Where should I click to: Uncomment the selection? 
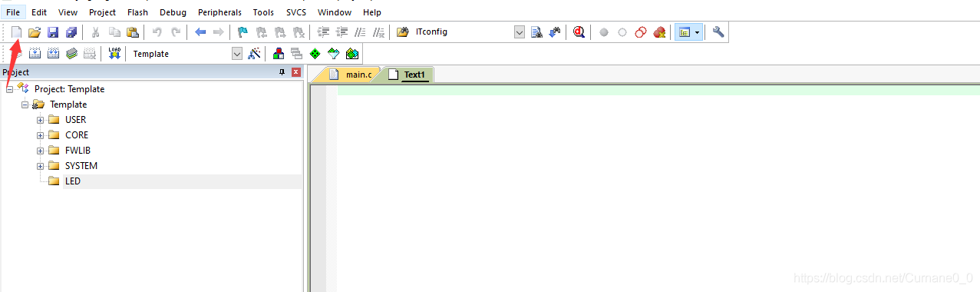coord(378,32)
